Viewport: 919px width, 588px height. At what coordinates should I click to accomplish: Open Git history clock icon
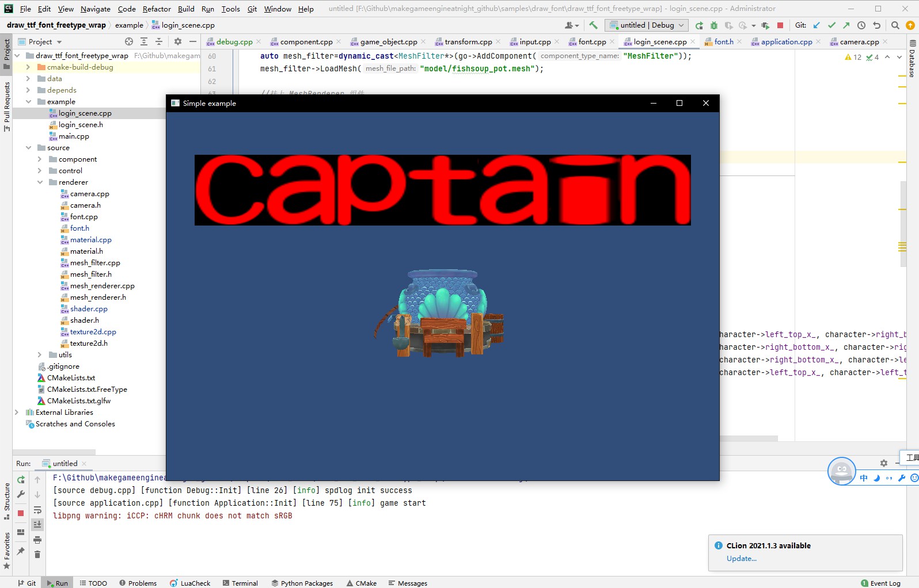pos(861,25)
